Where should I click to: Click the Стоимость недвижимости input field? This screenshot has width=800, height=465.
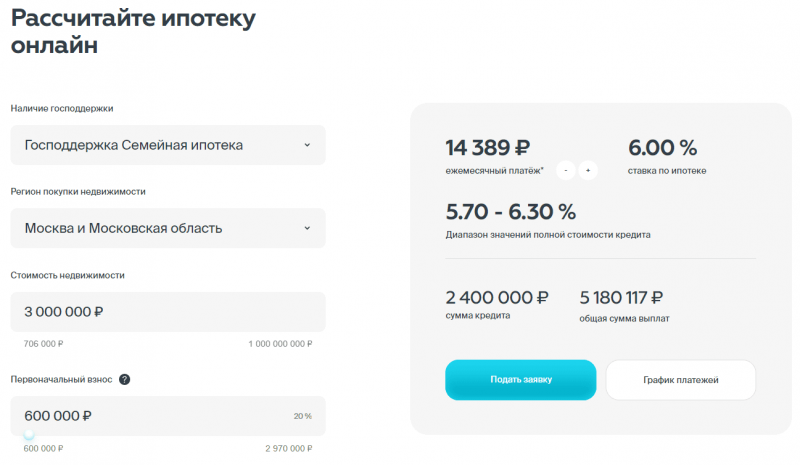(167, 312)
